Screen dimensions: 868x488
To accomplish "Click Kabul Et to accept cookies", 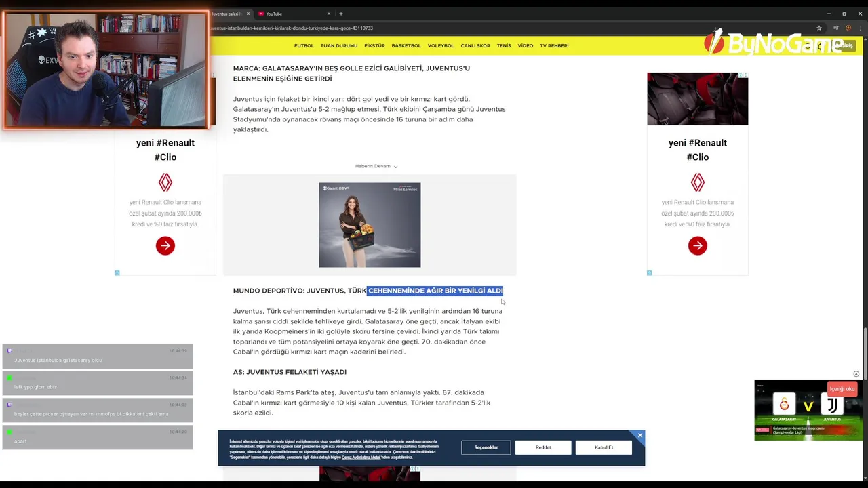I will click(604, 447).
